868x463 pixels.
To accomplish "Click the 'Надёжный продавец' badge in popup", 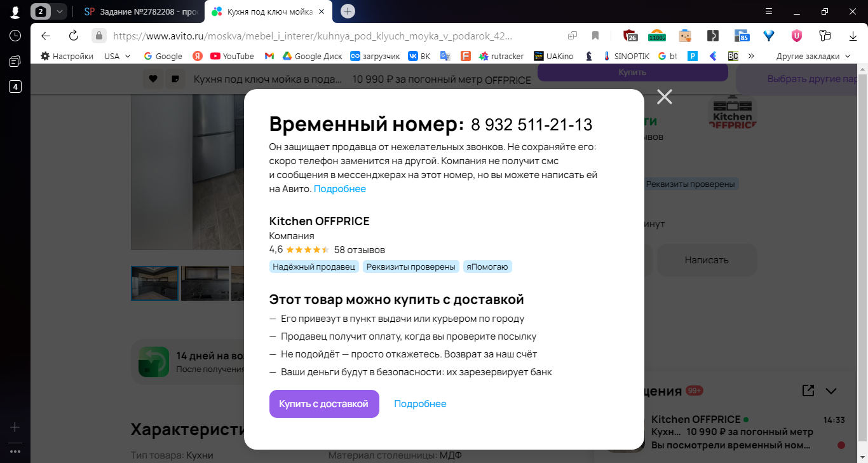I will (314, 266).
